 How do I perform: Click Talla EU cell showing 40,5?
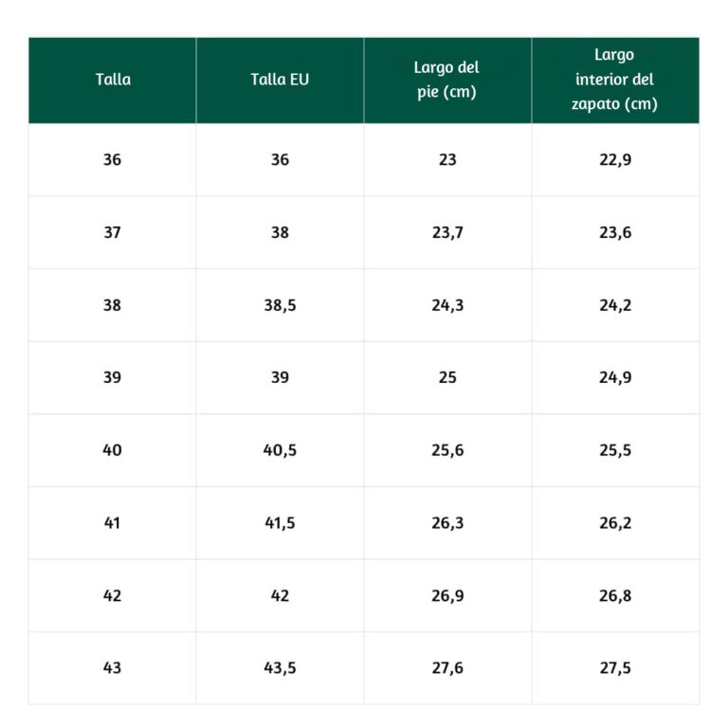(280, 450)
